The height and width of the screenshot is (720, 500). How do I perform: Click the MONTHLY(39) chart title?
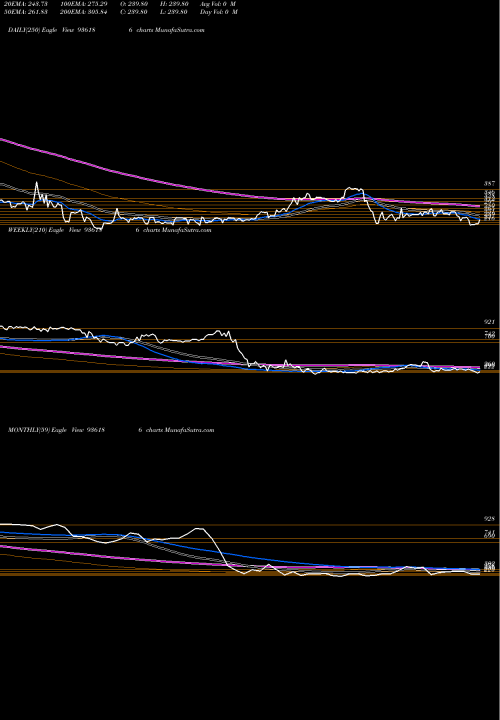(x=56, y=430)
